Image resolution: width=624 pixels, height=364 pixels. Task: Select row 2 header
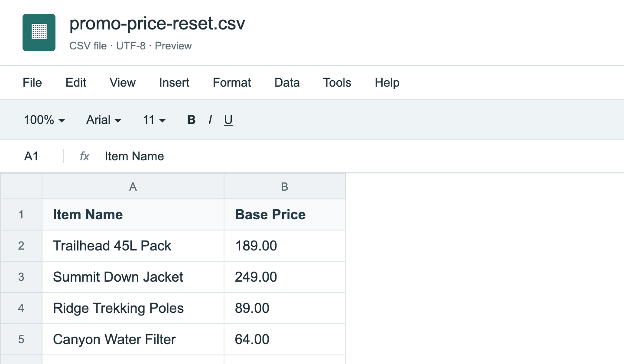[21, 246]
